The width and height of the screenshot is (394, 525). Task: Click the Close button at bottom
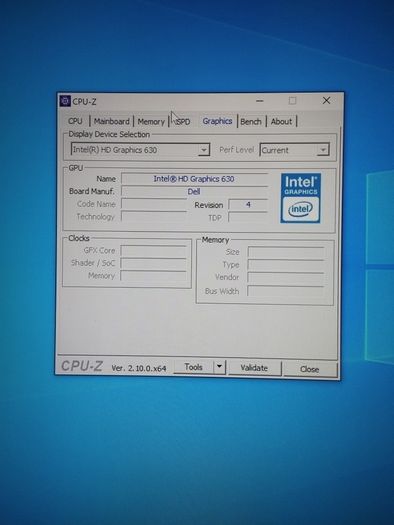pyautogui.click(x=310, y=369)
